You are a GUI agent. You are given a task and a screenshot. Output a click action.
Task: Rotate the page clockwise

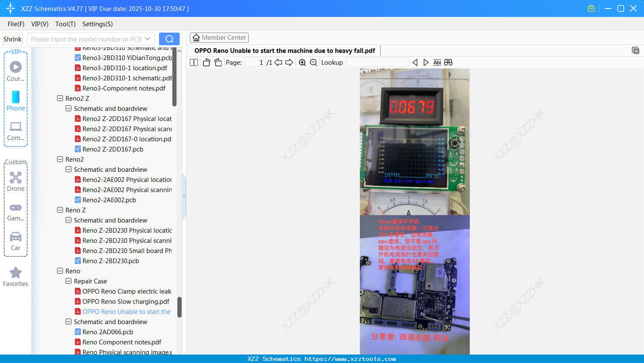[x=218, y=63]
